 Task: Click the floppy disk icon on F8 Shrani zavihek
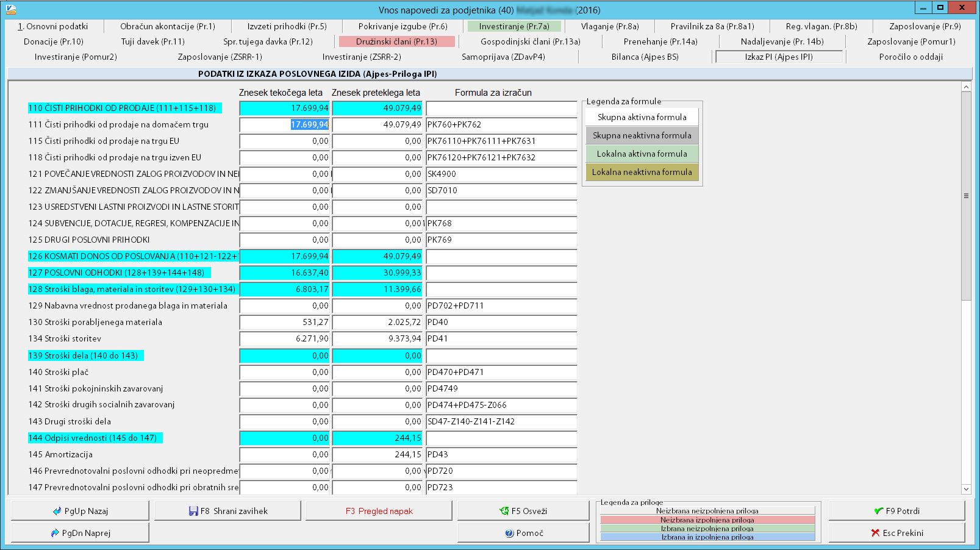193,511
